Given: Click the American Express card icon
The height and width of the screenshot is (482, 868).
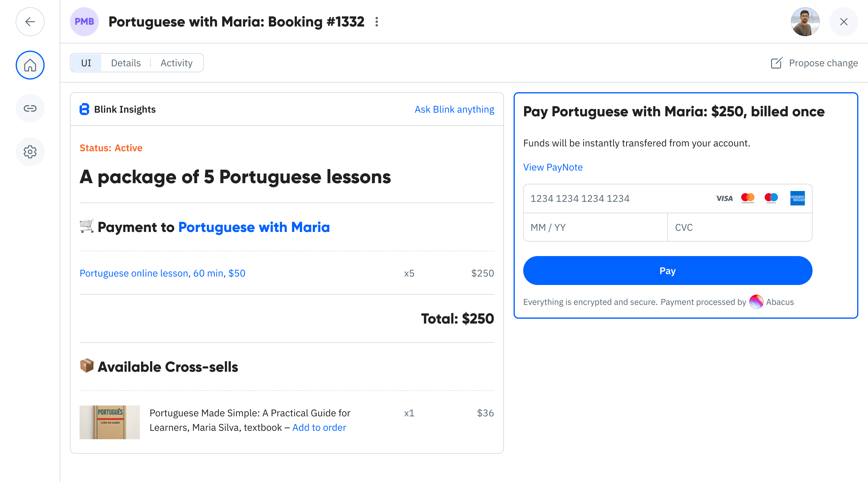Looking at the screenshot, I should pyautogui.click(x=797, y=198).
